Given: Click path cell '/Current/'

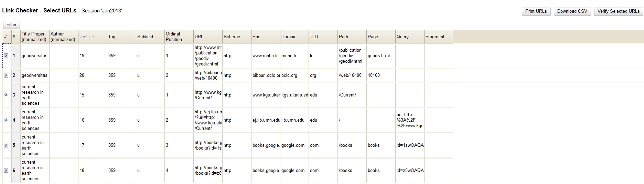Looking at the screenshot, I should tap(352, 95).
